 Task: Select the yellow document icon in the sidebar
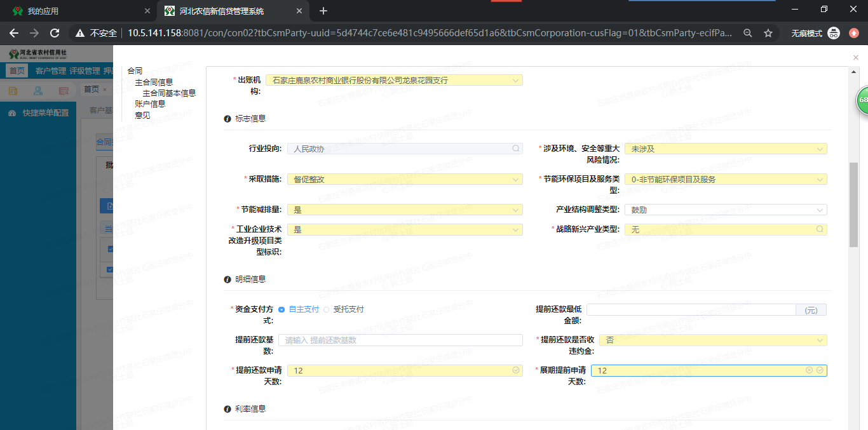(11, 90)
